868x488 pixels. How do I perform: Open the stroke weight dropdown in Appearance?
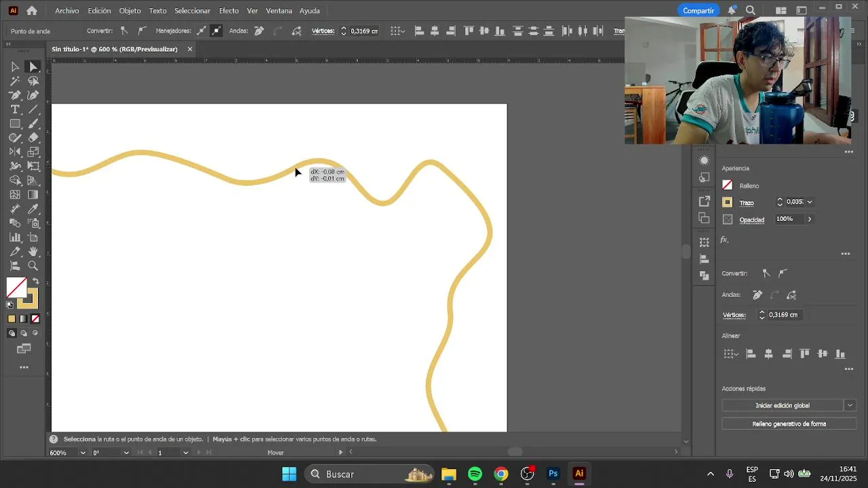point(810,202)
